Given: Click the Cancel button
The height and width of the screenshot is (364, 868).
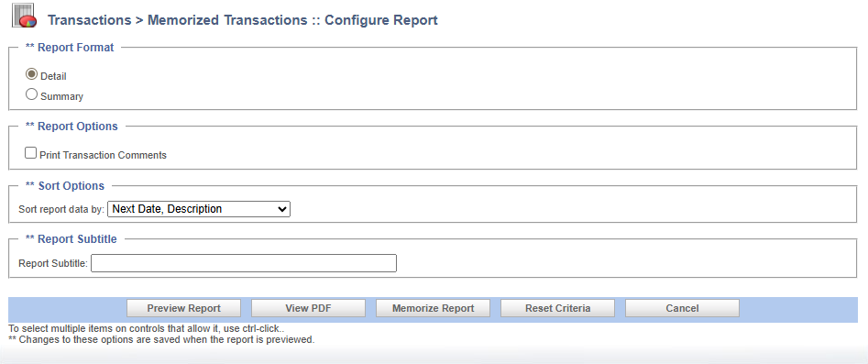Looking at the screenshot, I should point(682,308).
